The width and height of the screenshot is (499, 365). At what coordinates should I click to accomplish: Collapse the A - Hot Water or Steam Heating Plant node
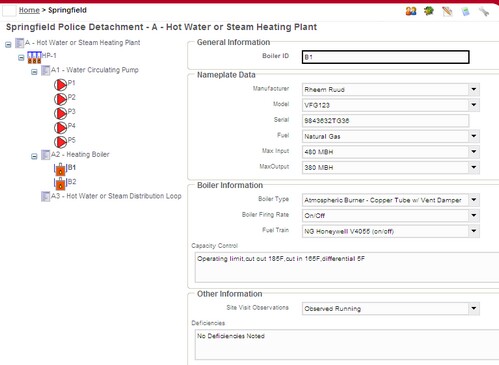coord(8,45)
